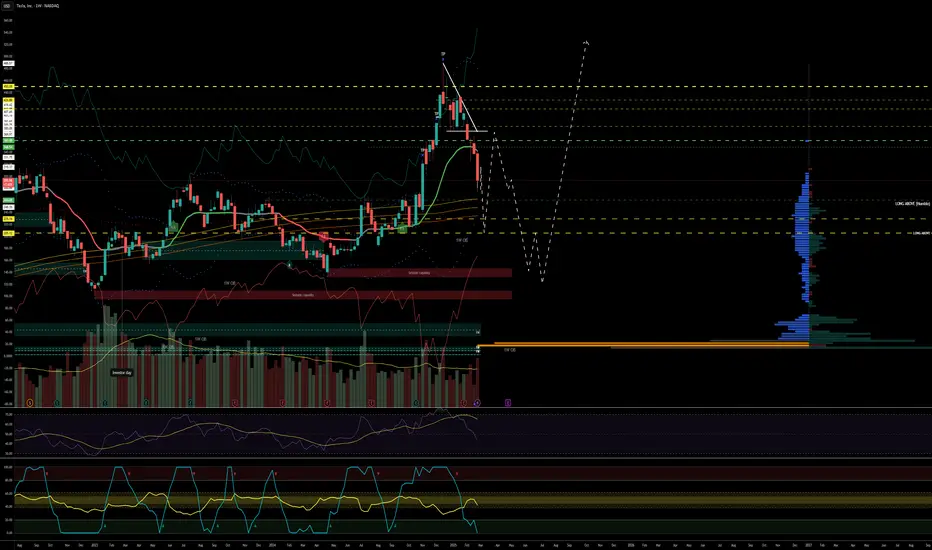Select the yellow 275.74 price label
The height and width of the screenshot is (550, 932).
(8, 219)
